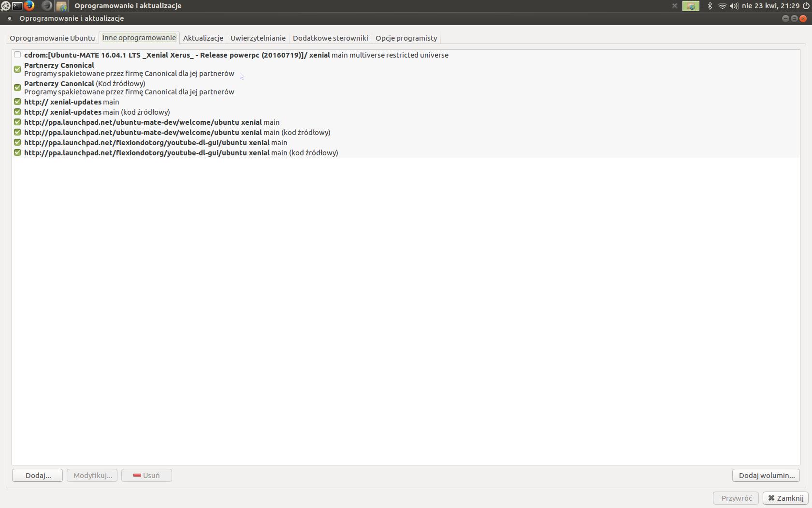
Task: Uncheck Partnerzy Canonical (Kod źródłowy) checkbox
Action: [x=17, y=88]
